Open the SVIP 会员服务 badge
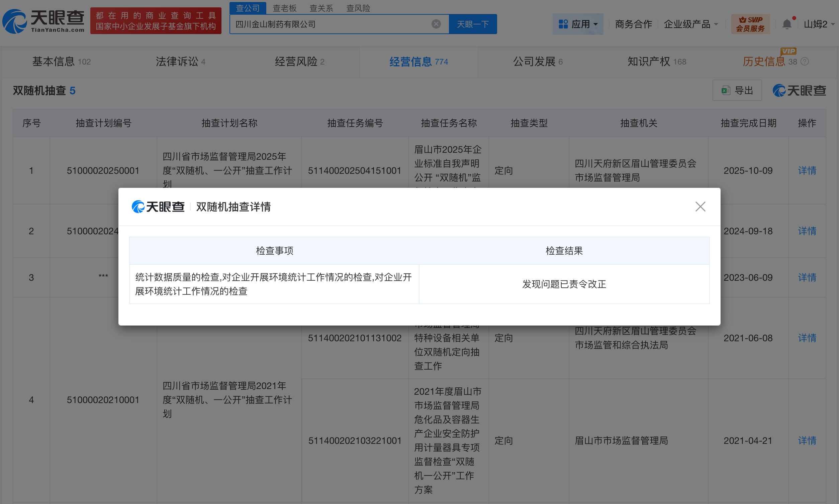This screenshot has height=504, width=839. (750, 24)
